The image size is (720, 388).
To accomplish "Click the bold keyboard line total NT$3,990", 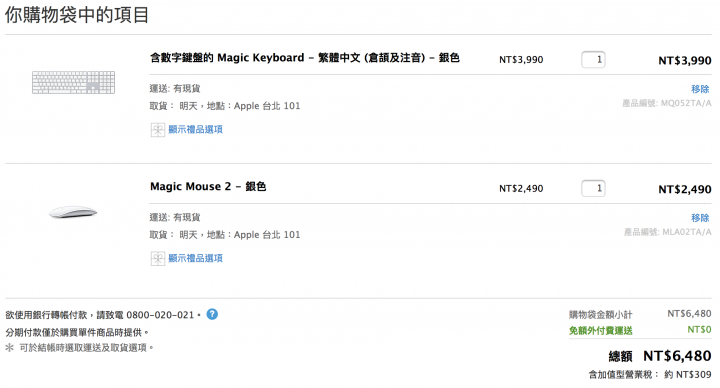I will [685, 61].
